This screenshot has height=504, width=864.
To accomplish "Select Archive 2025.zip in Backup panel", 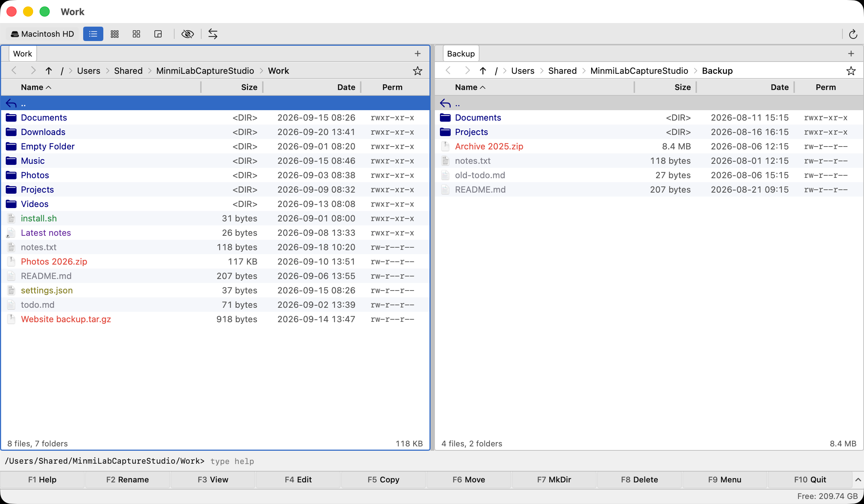I will tap(649, 147).
